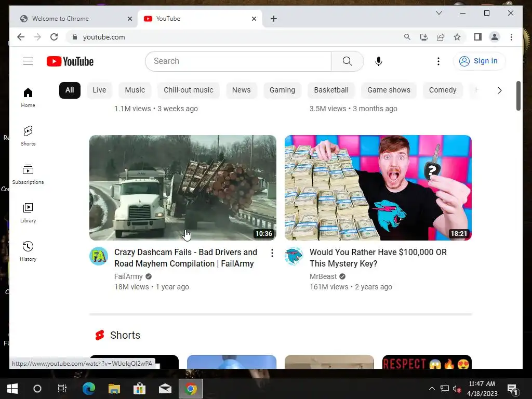Viewport: 532px width, 399px height.
Task: Toggle Chrome side panel
Action: tap(478, 37)
